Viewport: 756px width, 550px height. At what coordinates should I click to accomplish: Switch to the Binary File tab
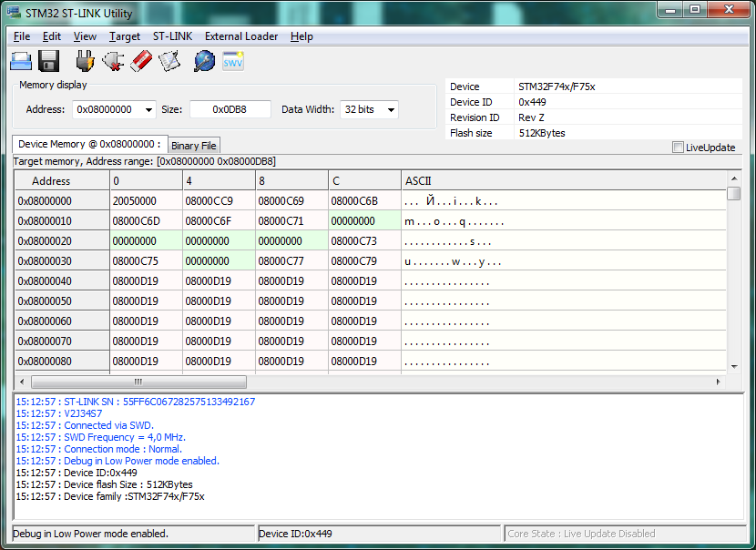coord(194,146)
